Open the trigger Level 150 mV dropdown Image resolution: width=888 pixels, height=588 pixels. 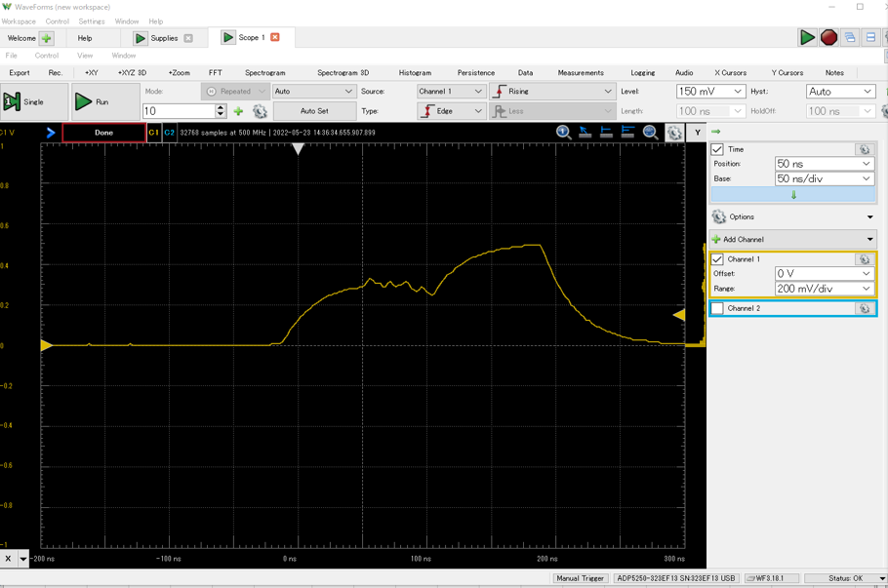coord(738,92)
